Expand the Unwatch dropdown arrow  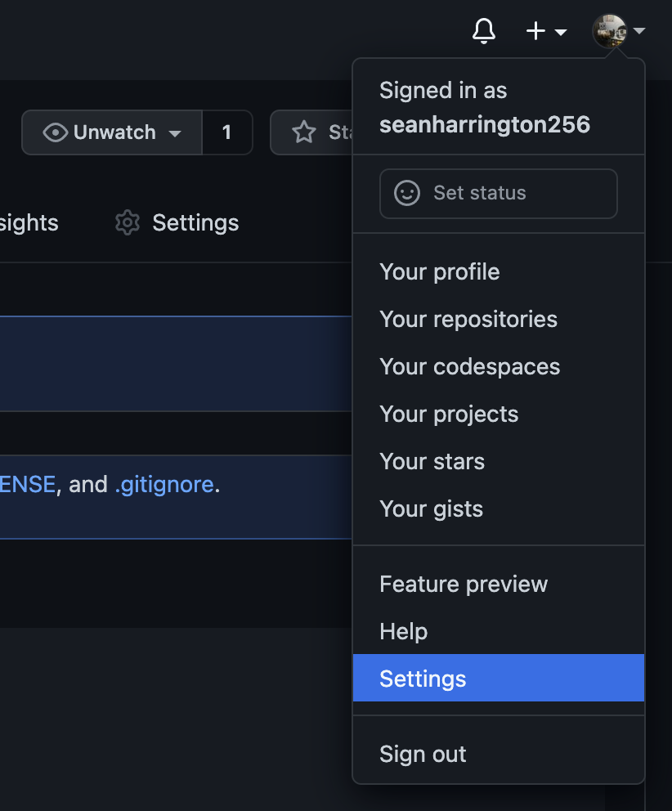coord(175,133)
